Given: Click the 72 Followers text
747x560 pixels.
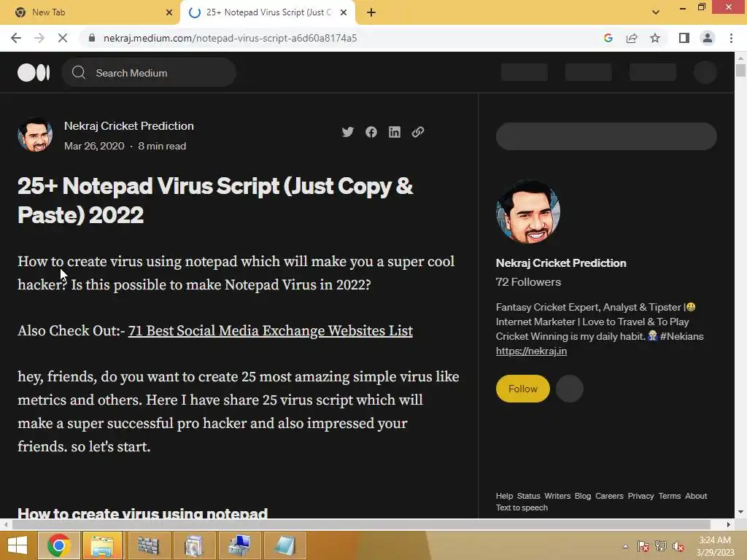Looking at the screenshot, I should click(x=528, y=282).
